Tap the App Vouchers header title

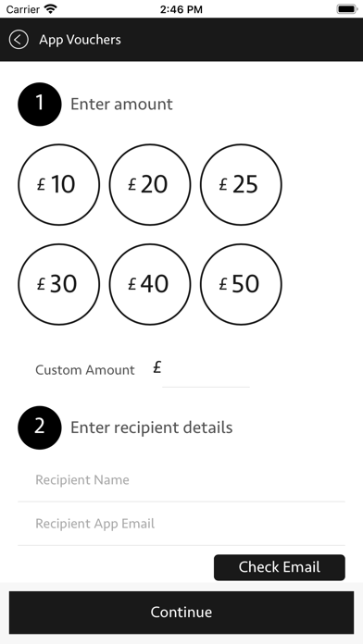click(81, 40)
